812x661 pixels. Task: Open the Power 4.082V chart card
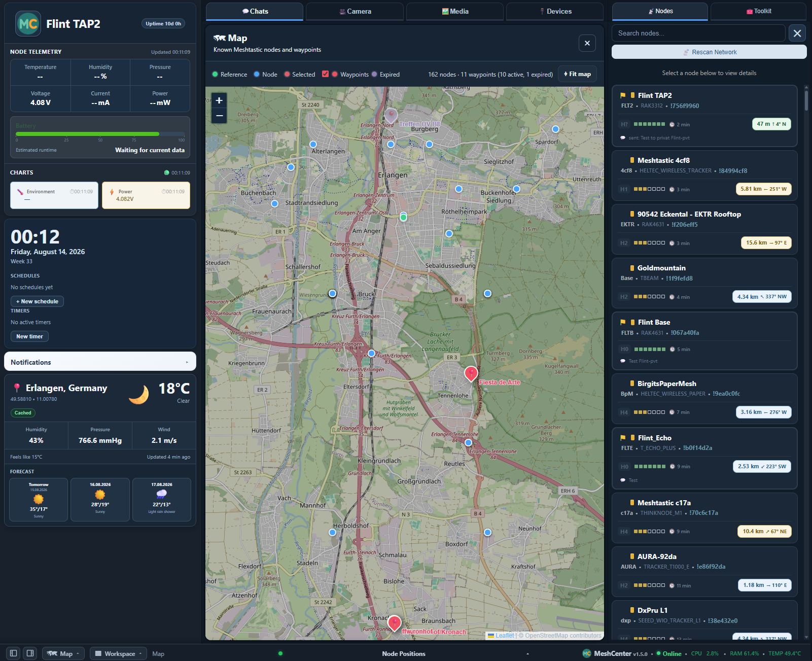click(x=146, y=195)
